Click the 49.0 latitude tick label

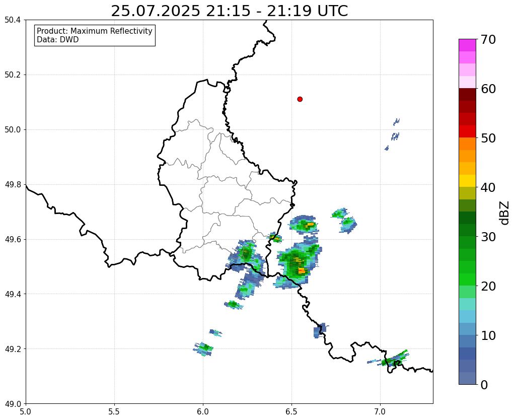[13, 404]
